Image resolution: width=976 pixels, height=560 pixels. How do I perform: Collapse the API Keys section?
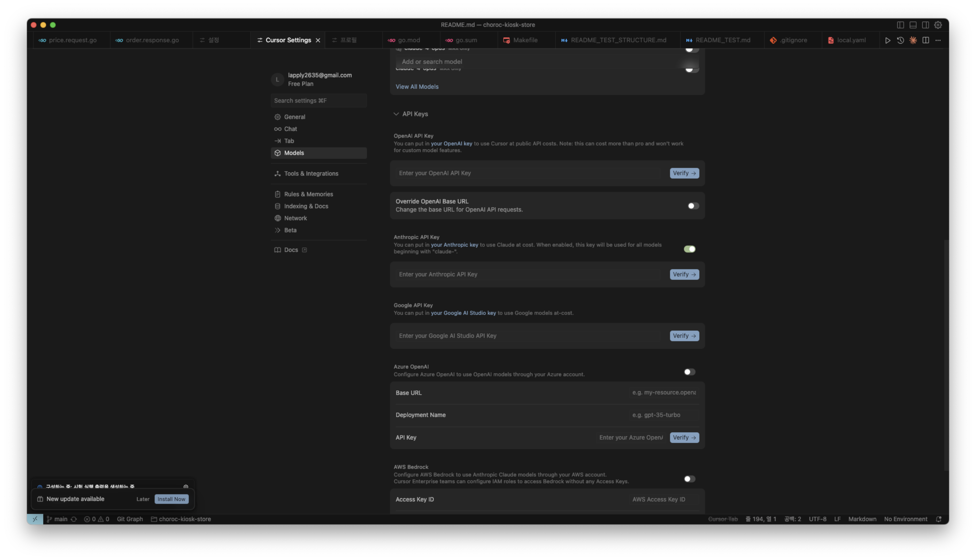pyautogui.click(x=396, y=114)
